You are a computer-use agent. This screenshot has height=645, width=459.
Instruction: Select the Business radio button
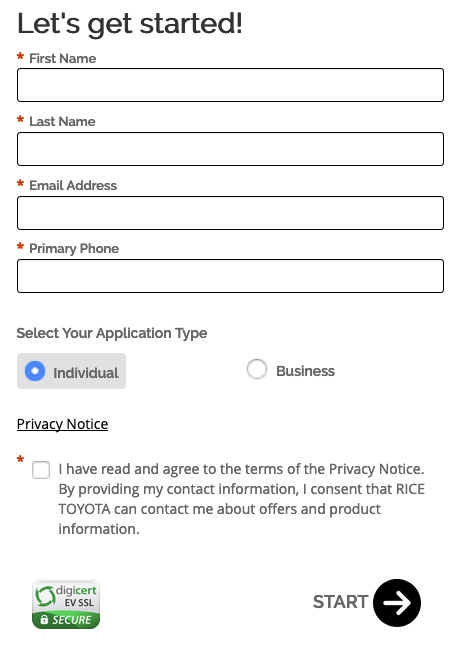[x=257, y=369]
